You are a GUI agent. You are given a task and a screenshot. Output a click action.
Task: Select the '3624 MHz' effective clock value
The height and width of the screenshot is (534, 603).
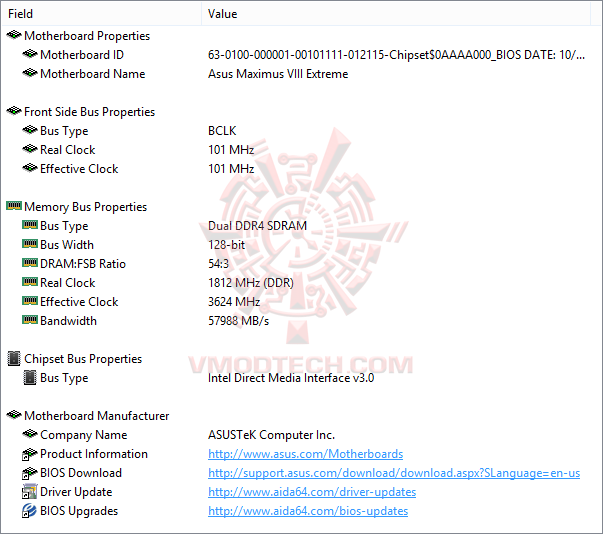coord(234,302)
